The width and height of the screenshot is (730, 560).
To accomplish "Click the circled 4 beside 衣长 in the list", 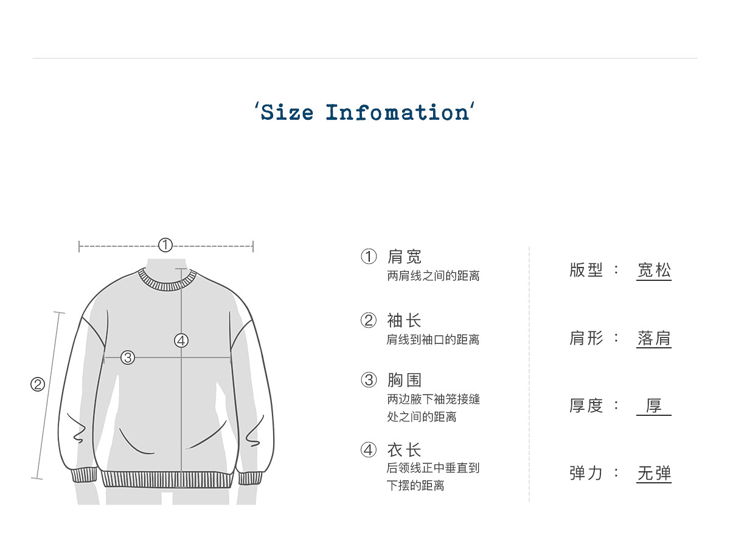I will 369,451.
